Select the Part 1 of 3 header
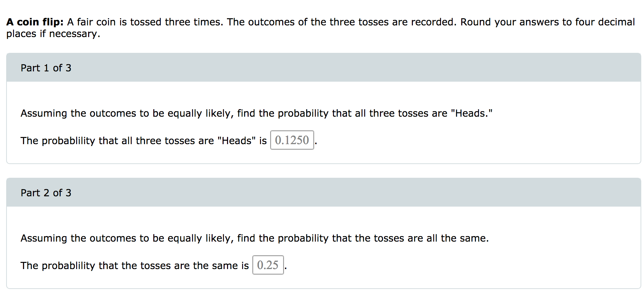 pos(46,68)
